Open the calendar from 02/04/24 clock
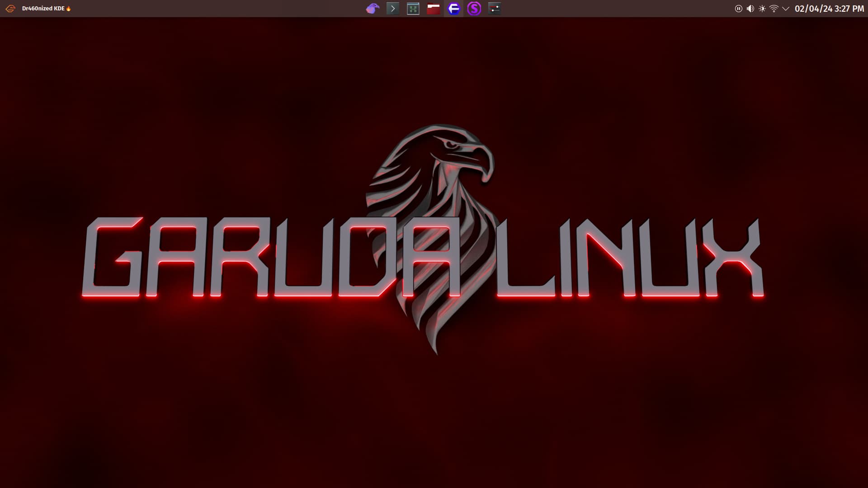Screen dimensions: 868x488 [x=830, y=9]
